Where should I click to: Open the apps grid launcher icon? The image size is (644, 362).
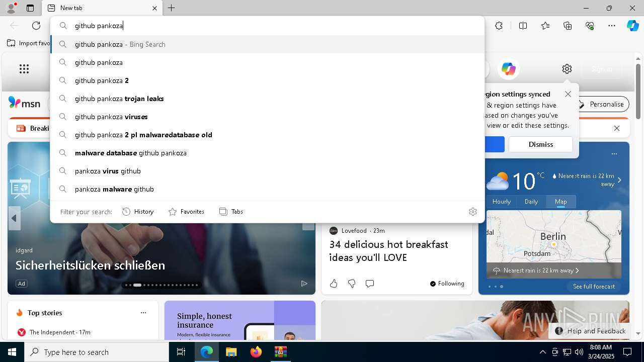24,69
